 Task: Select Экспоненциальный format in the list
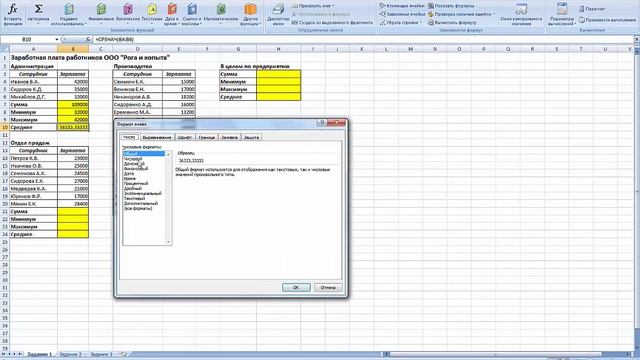click(142, 193)
